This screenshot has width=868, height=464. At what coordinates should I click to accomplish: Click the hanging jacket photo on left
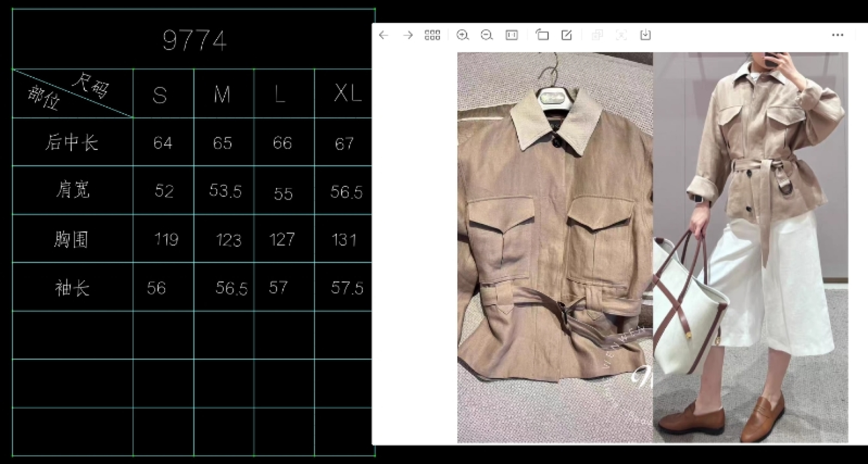(x=554, y=247)
